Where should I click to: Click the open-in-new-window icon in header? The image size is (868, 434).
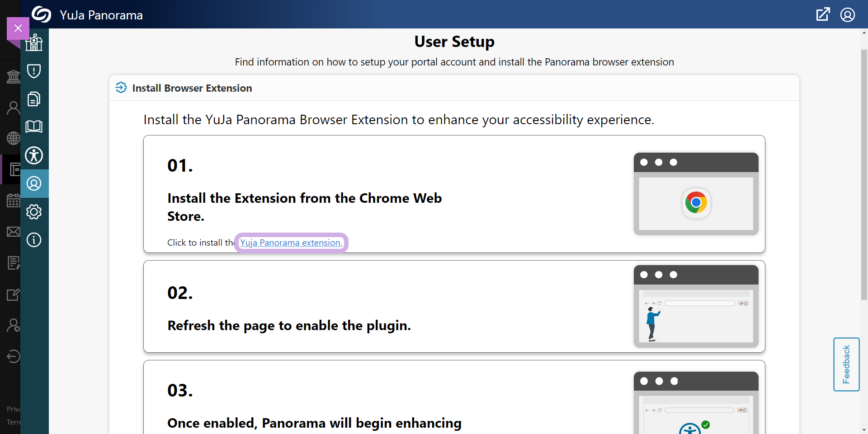[823, 14]
